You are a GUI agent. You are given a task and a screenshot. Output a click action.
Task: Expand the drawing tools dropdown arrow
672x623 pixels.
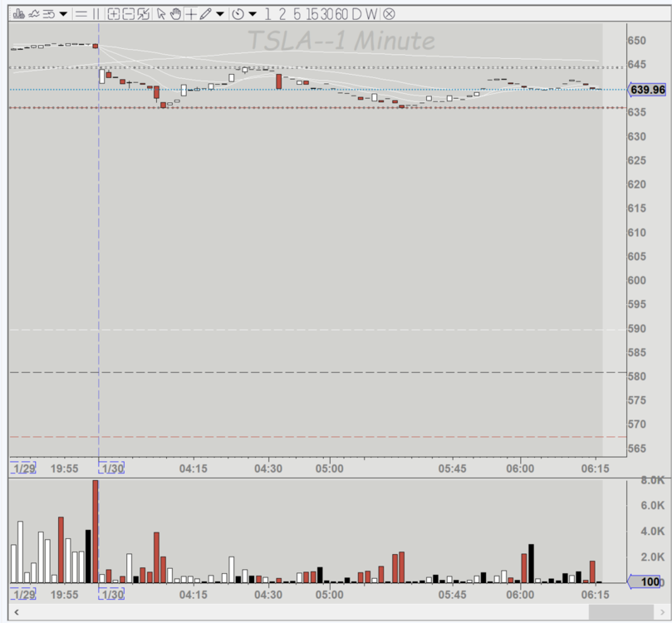coord(219,14)
